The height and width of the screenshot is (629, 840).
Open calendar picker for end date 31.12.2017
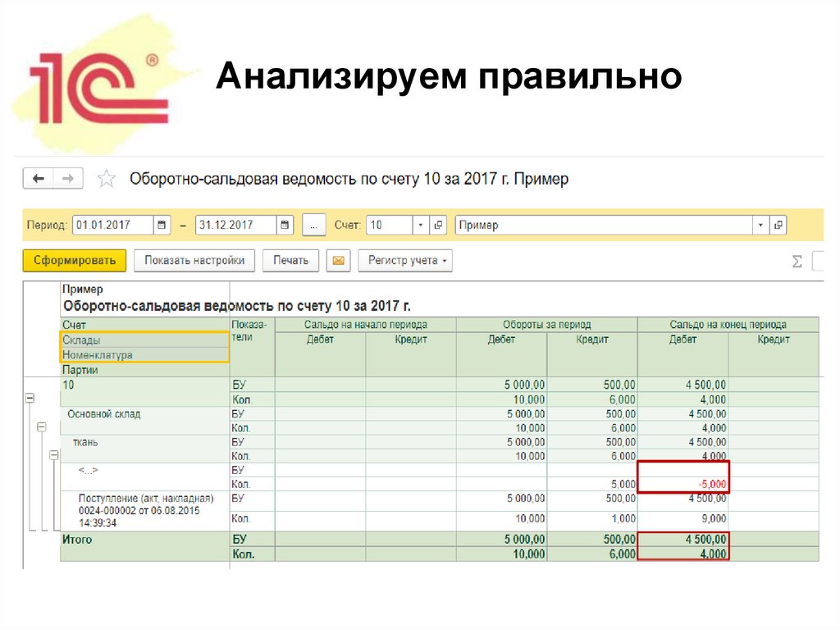tap(283, 224)
